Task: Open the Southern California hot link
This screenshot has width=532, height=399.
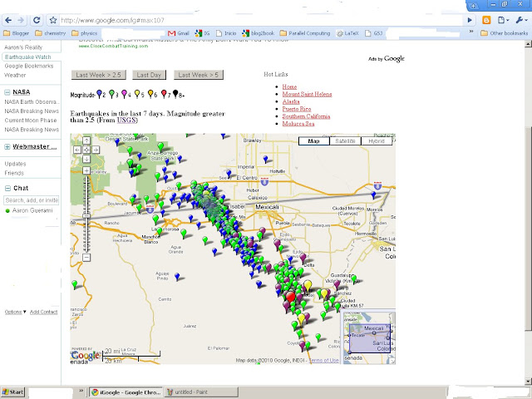Action: pos(306,116)
